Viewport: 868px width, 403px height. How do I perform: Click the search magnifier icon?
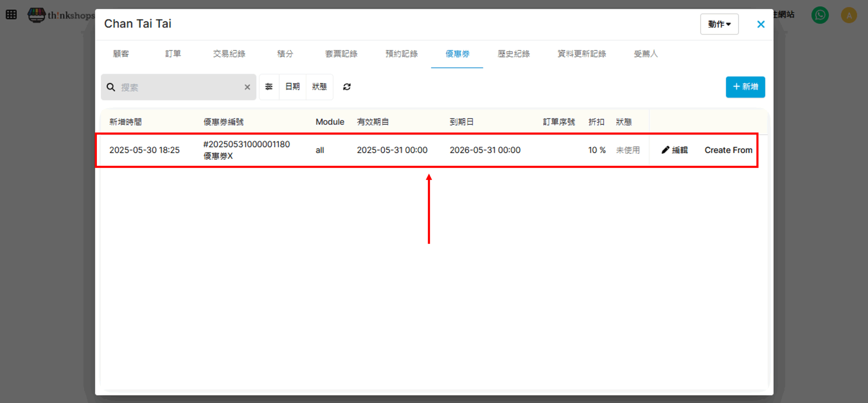111,87
